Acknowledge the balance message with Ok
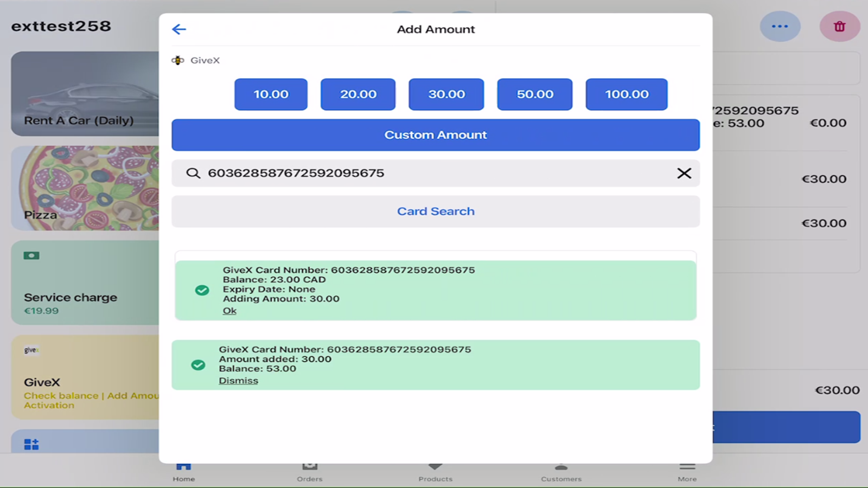This screenshot has width=868, height=488. coord(229,310)
